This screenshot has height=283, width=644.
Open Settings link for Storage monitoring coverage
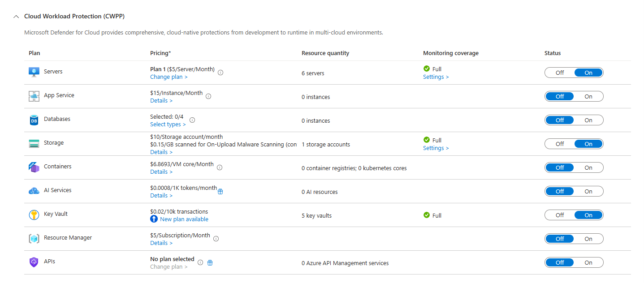[436, 148]
